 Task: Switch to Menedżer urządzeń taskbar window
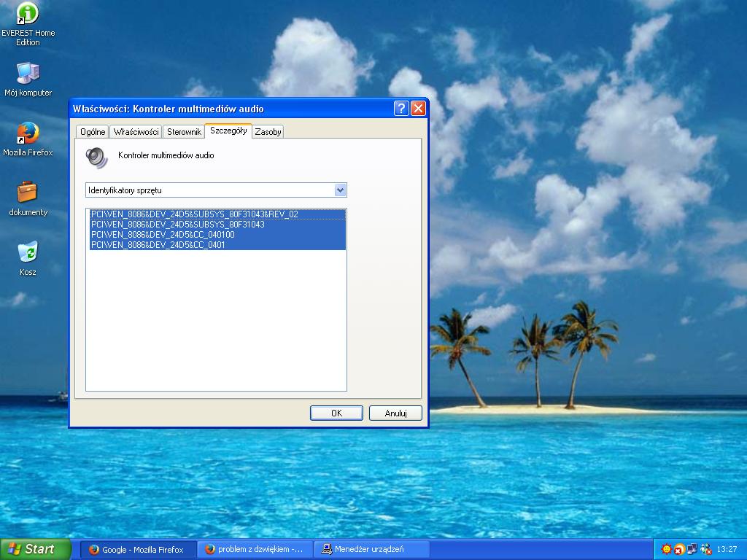(371, 549)
